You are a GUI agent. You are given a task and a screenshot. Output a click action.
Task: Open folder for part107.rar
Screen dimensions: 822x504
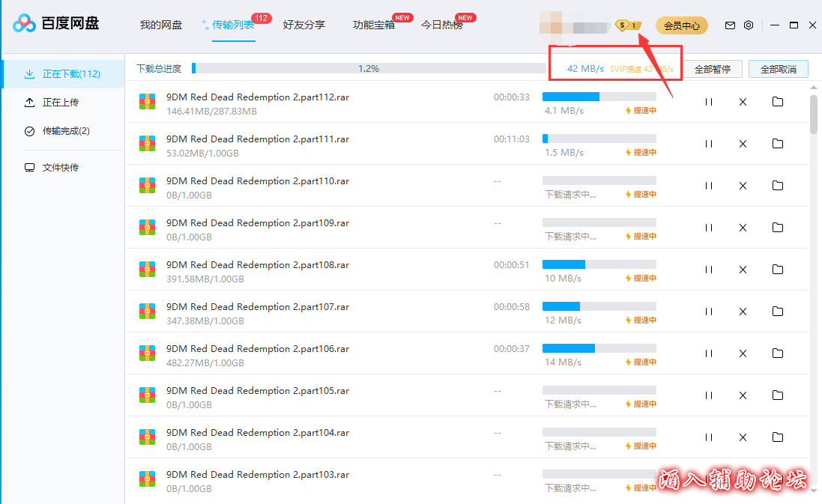point(778,312)
